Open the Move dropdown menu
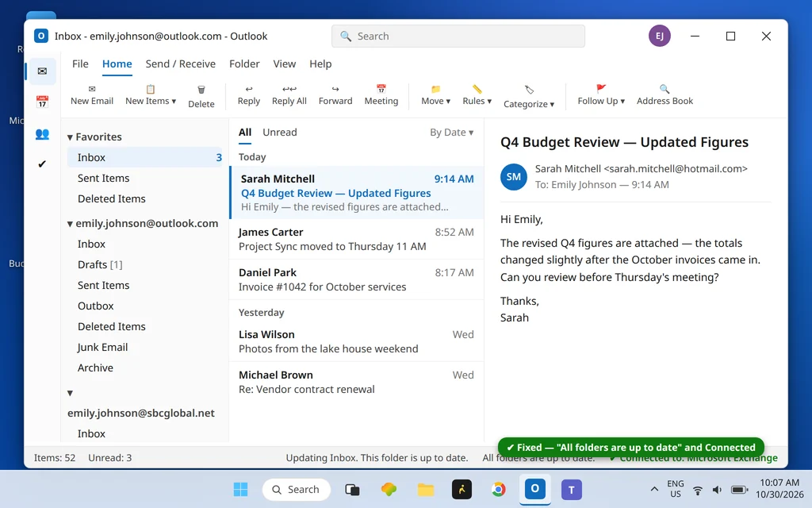The width and height of the screenshot is (812, 508). tap(435, 95)
